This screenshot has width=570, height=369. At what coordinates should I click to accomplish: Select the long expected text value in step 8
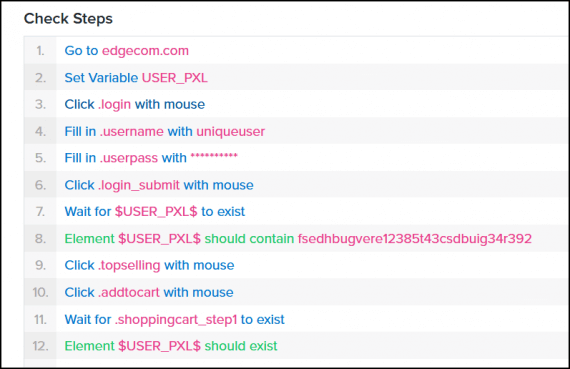pos(414,238)
